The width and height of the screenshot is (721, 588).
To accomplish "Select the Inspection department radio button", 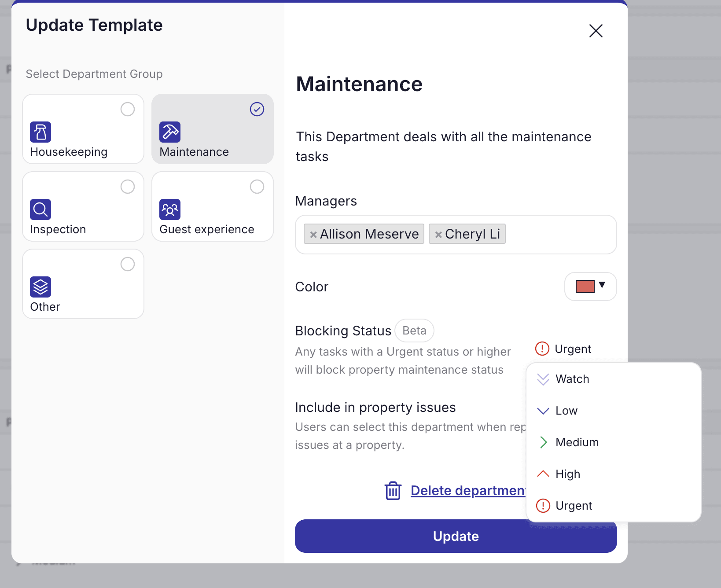I will click(x=128, y=187).
